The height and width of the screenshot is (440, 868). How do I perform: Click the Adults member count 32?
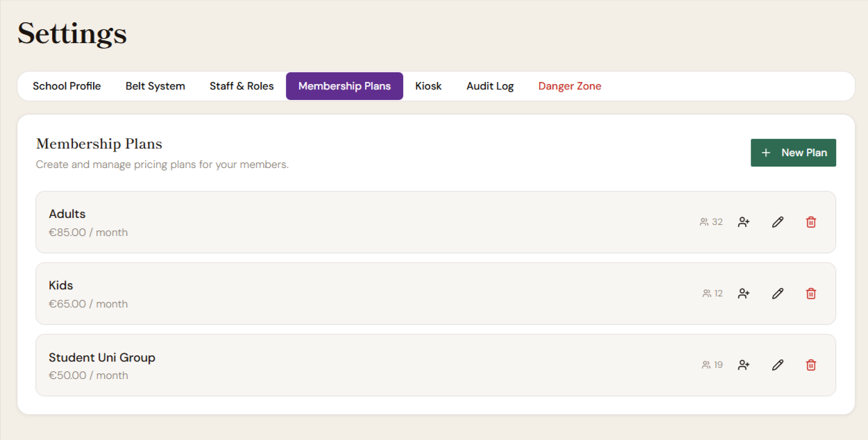711,222
